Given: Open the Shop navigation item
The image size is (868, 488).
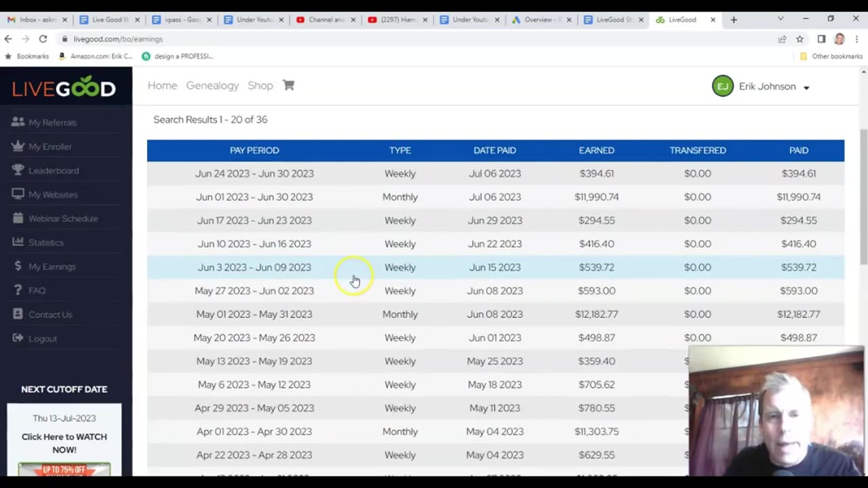Looking at the screenshot, I should click(260, 85).
